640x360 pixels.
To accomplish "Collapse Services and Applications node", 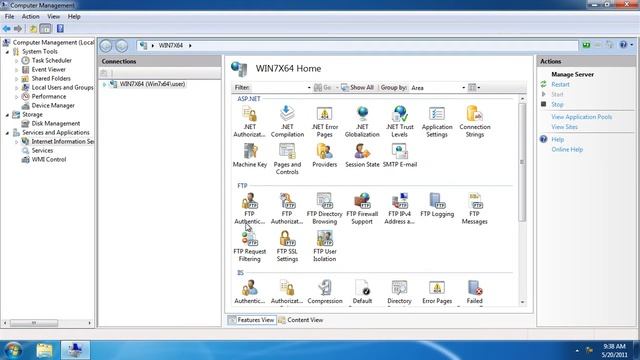I will coord(7,133).
